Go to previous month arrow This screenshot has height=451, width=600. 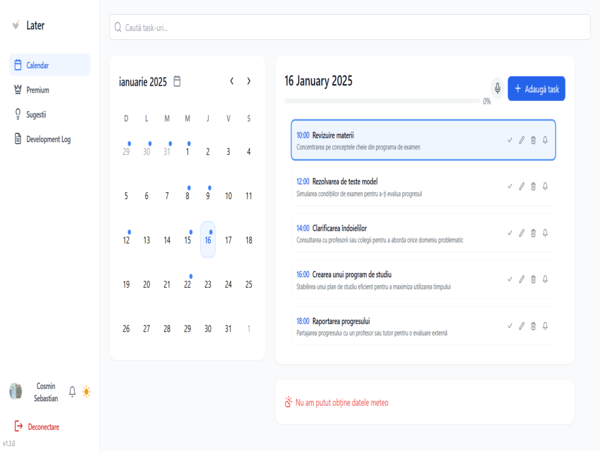click(x=232, y=81)
